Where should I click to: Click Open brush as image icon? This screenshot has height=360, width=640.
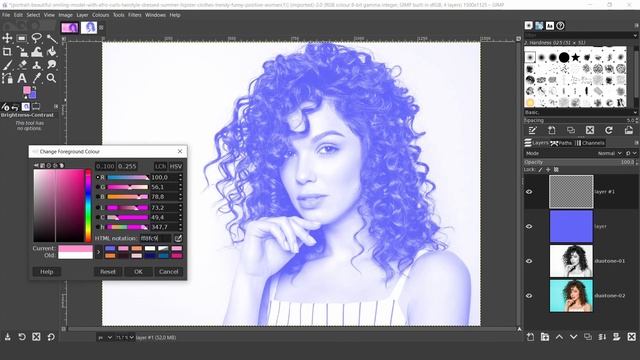[629, 130]
